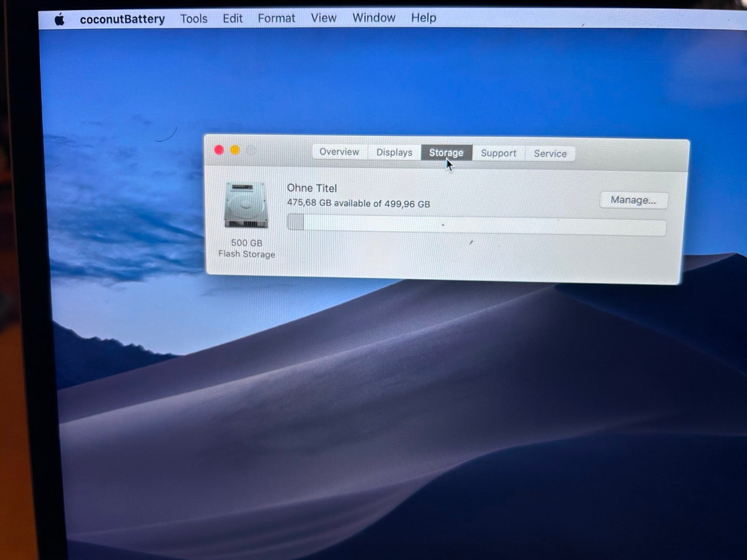Minimize the window with yellow button
The width and height of the screenshot is (747, 560).
click(x=235, y=150)
